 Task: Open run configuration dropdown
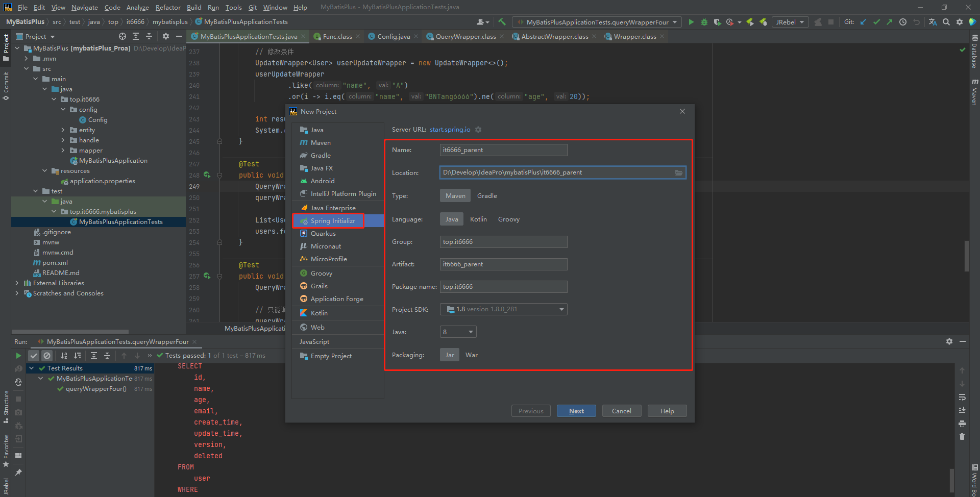(x=597, y=22)
